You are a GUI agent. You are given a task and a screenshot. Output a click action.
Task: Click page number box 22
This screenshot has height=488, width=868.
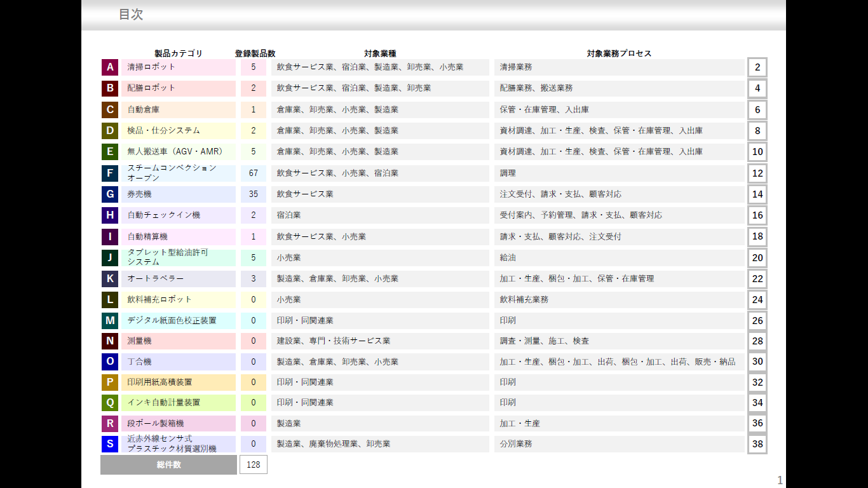(x=757, y=279)
